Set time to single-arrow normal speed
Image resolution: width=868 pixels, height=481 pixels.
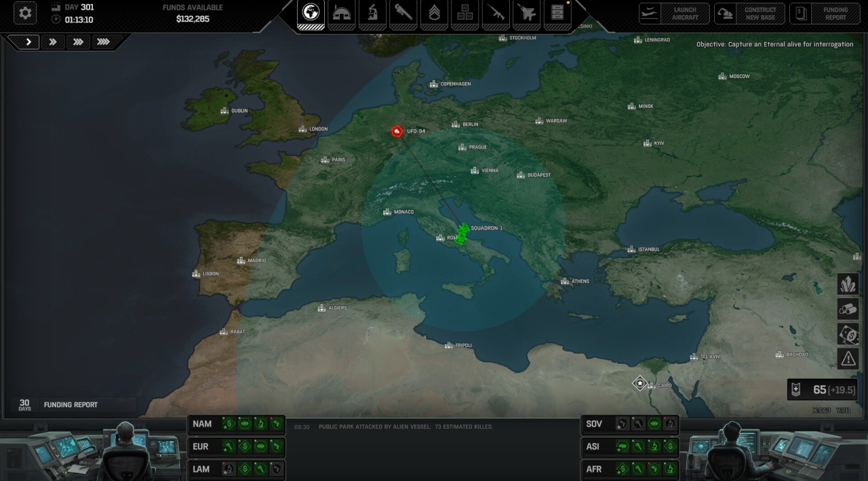[x=28, y=42]
